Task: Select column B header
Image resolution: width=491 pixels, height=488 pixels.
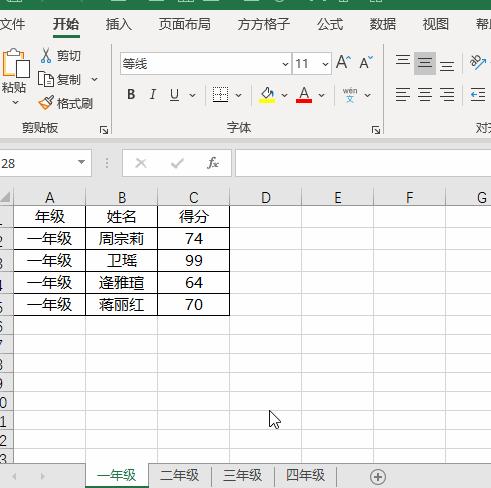Action: click(122, 197)
